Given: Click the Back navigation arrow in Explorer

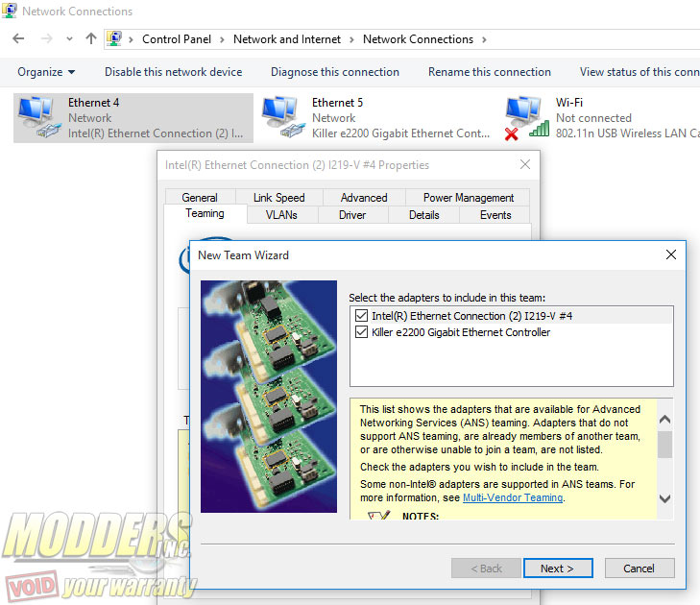Looking at the screenshot, I should 18,38.
